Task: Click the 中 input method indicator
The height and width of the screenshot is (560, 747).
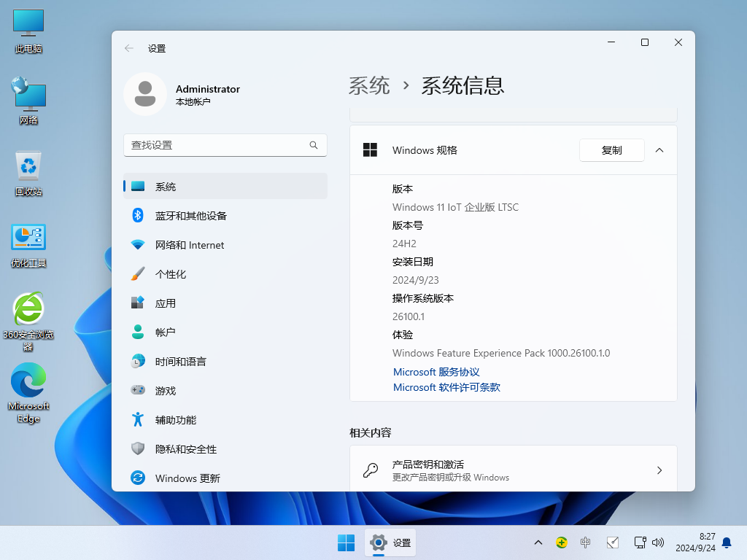Action: click(x=586, y=542)
